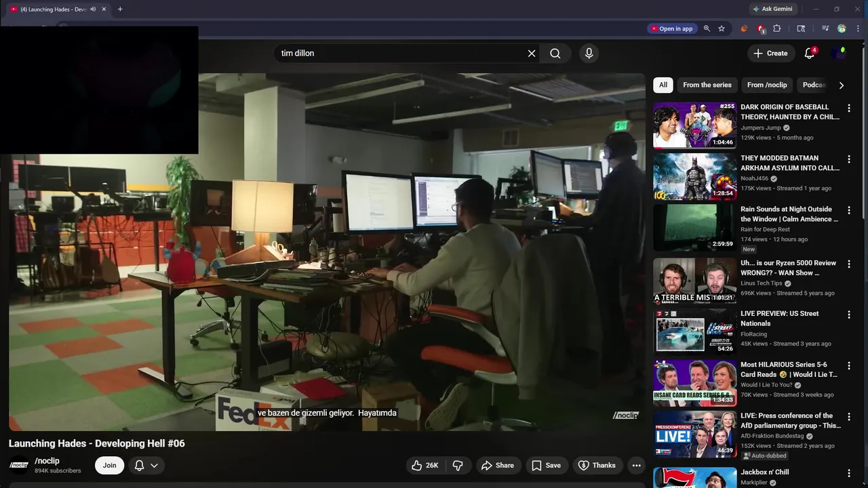Screen dimensions: 868x488
Task: Open Modded Batman Arkham Asylum thumbnail
Action: coord(694,176)
